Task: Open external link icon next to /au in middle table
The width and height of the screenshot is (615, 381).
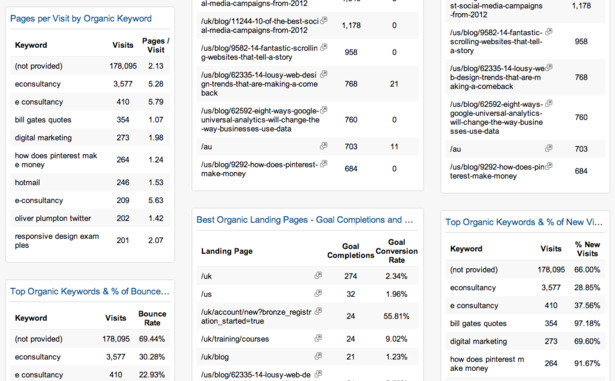Action: coord(324,146)
